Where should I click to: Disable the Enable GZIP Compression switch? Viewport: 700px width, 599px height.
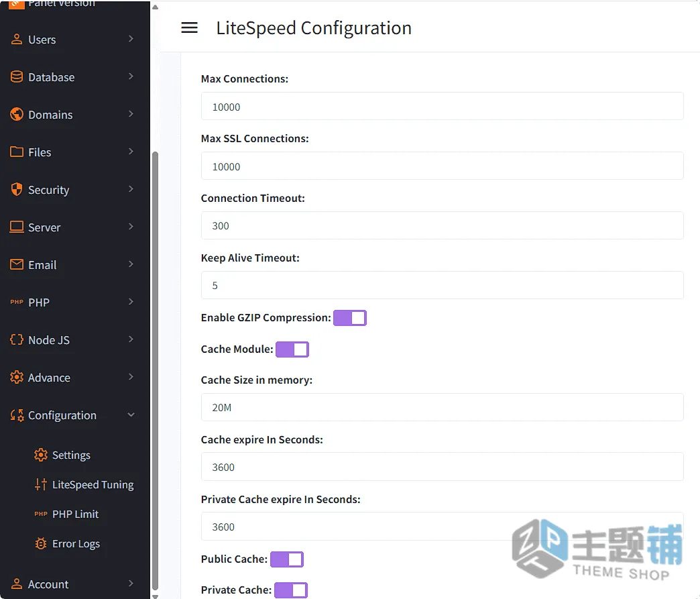(x=350, y=318)
